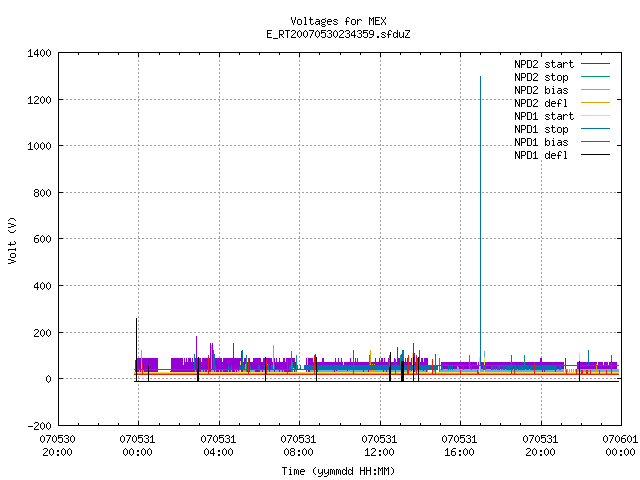Click the 'NPD1 stop' legend label

pyautogui.click(x=541, y=129)
